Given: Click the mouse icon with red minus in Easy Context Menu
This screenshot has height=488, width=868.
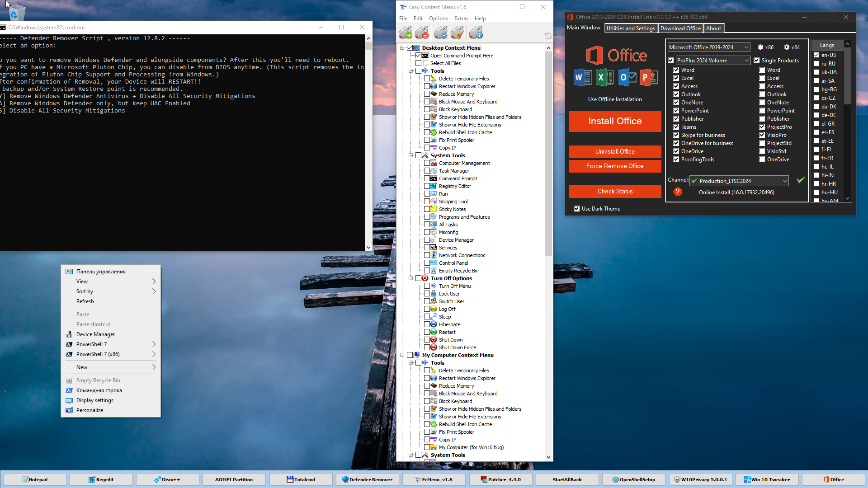Looking at the screenshot, I should pos(422,33).
